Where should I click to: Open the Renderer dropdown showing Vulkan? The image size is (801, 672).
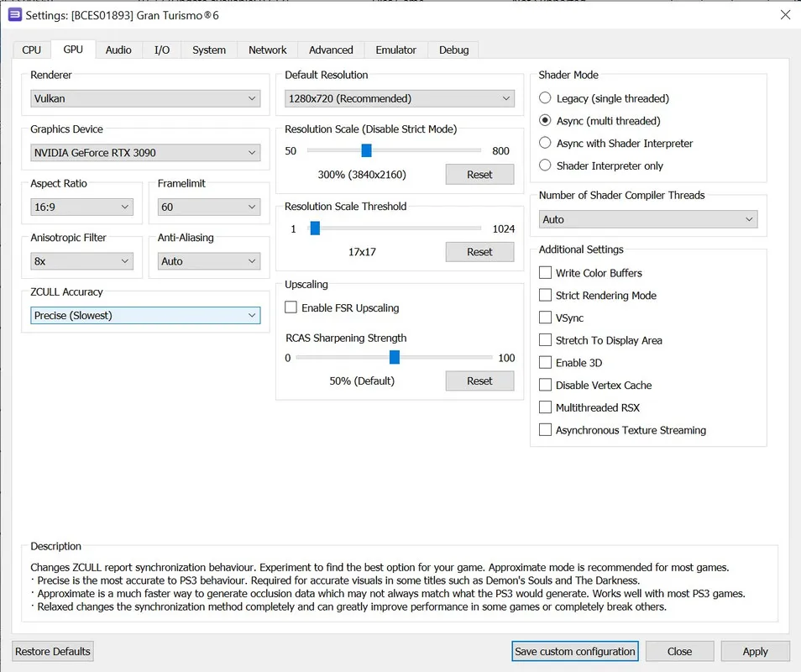coord(145,98)
